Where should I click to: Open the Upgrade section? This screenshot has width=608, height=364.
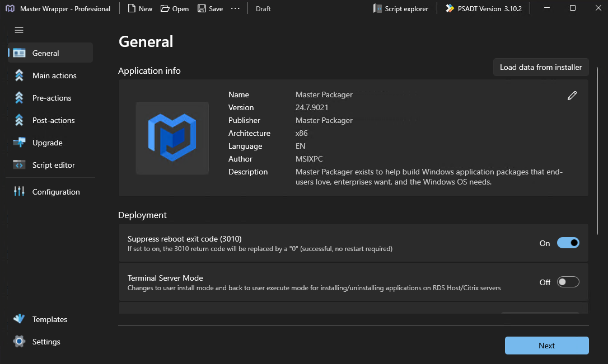(x=47, y=143)
